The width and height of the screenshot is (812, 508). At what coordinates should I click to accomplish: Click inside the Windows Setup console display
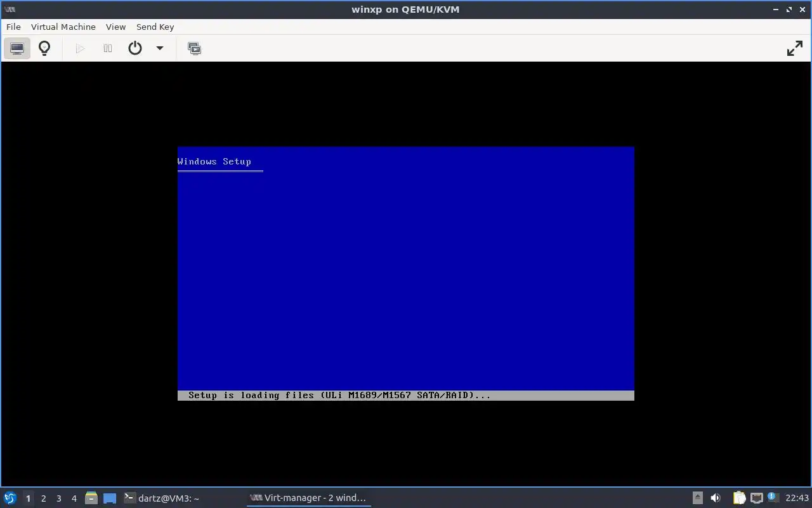coord(406,274)
